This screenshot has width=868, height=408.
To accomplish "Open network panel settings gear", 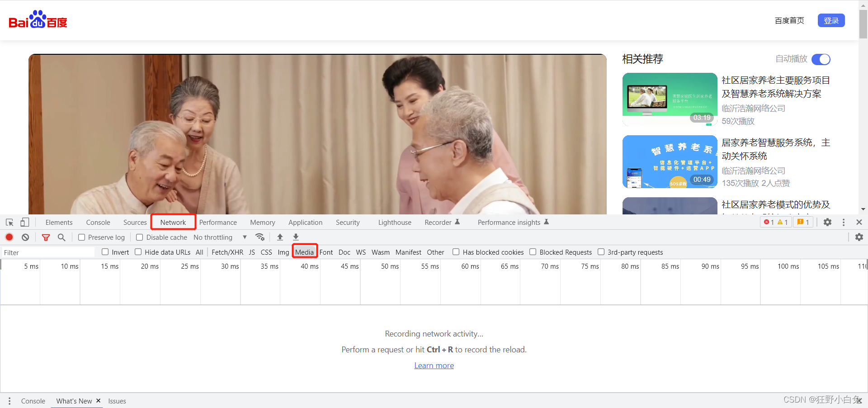I will [859, 237].
